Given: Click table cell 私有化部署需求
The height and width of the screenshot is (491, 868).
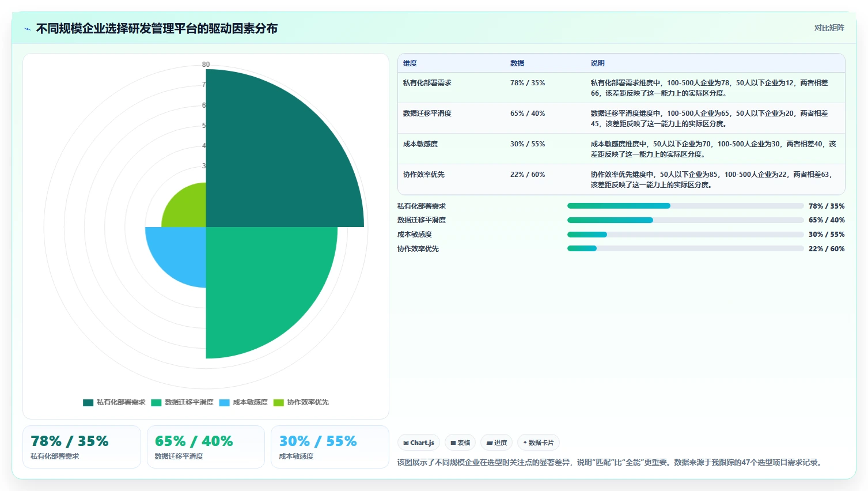Looking at the screenshot, I should (427, 83).
